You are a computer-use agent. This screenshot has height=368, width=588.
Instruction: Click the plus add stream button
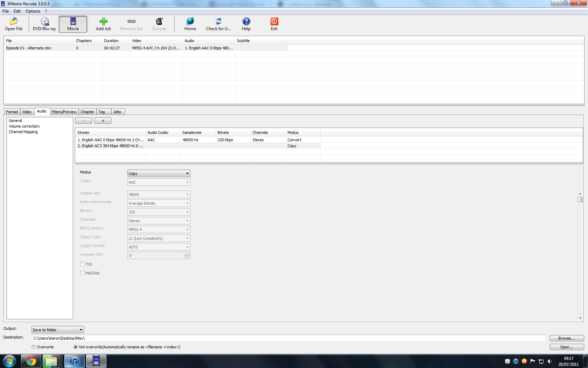(x=103, y=121)
